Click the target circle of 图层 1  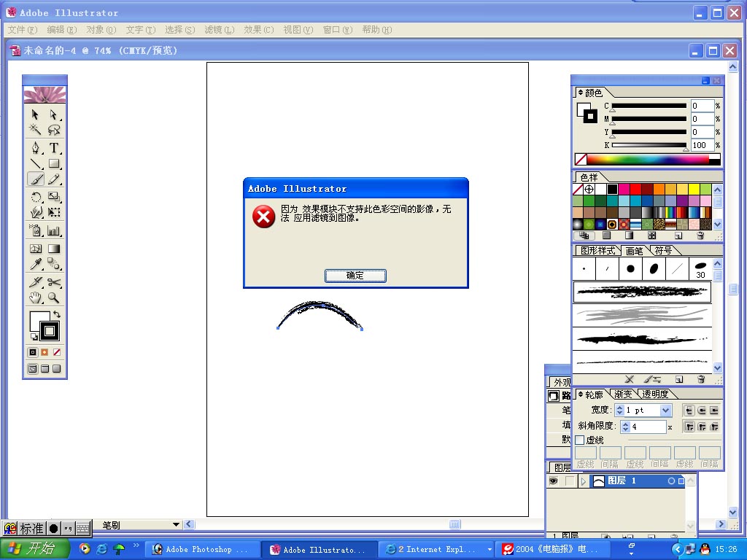(671, 481)
